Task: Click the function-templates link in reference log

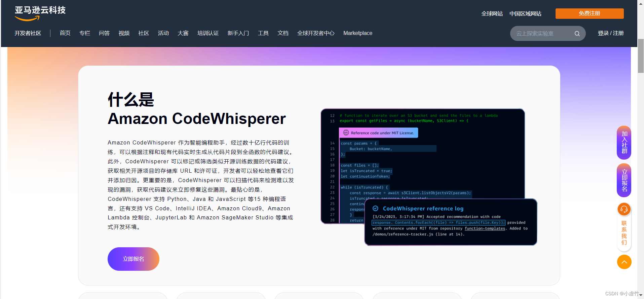Action: 485,228
